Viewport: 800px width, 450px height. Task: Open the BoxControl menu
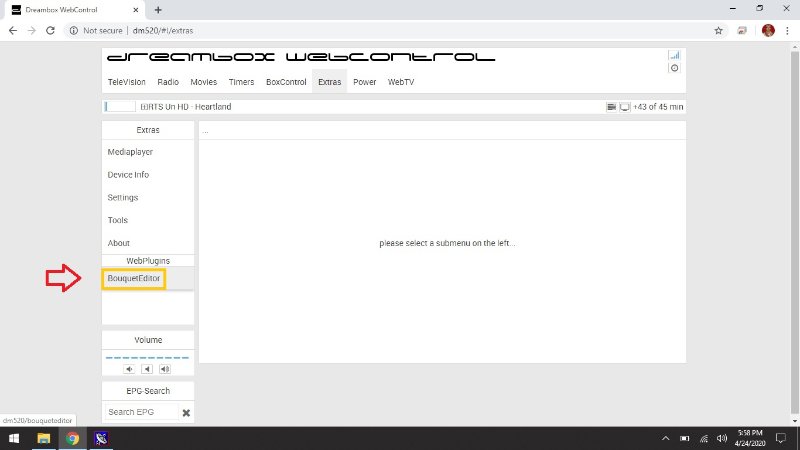(286, 82)
